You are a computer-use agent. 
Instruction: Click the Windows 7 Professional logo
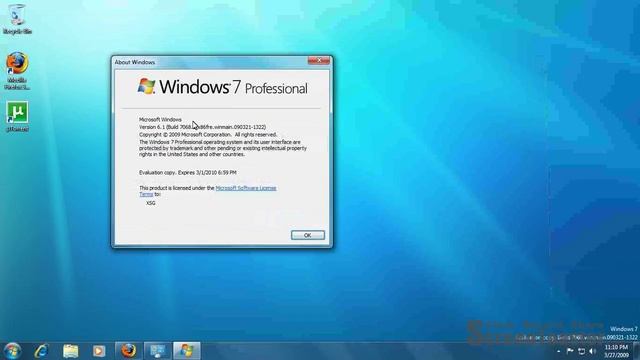pos(222,87)
